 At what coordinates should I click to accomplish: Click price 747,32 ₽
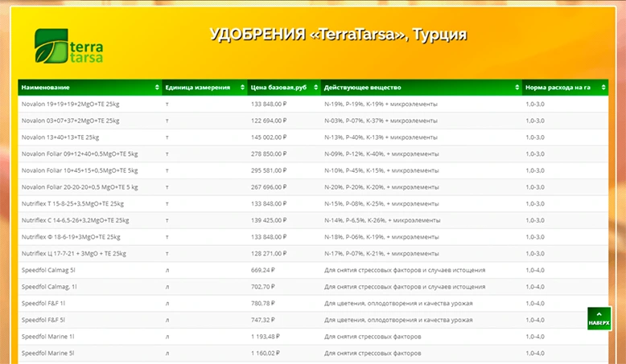pyautogui.click(x=262, y=320)
